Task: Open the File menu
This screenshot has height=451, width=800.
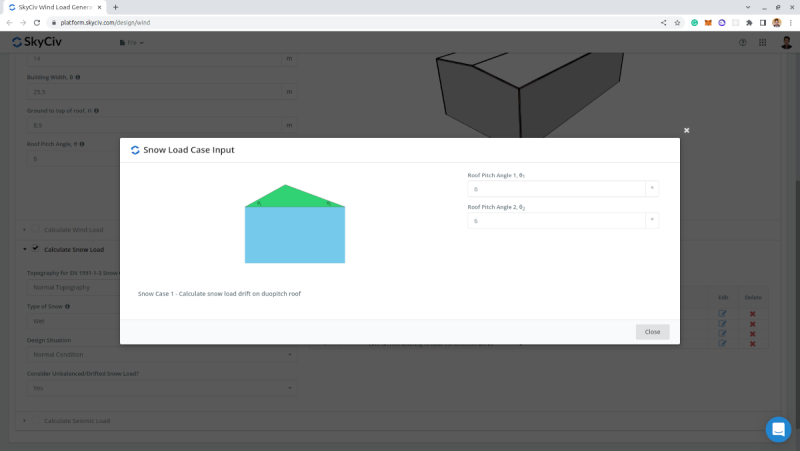Action: tap(132, 43)
